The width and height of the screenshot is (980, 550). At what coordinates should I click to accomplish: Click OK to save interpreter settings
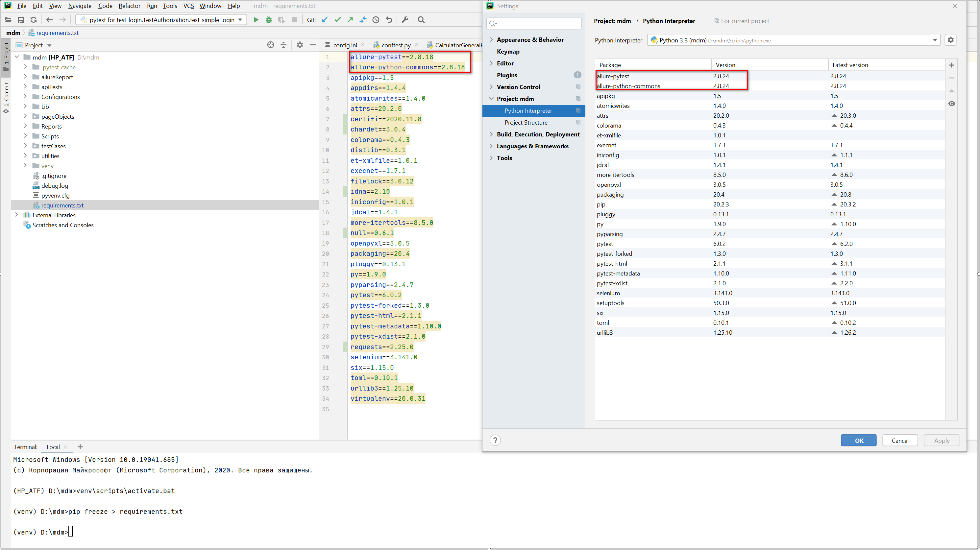pyautogui.click(x=859, y=440)
